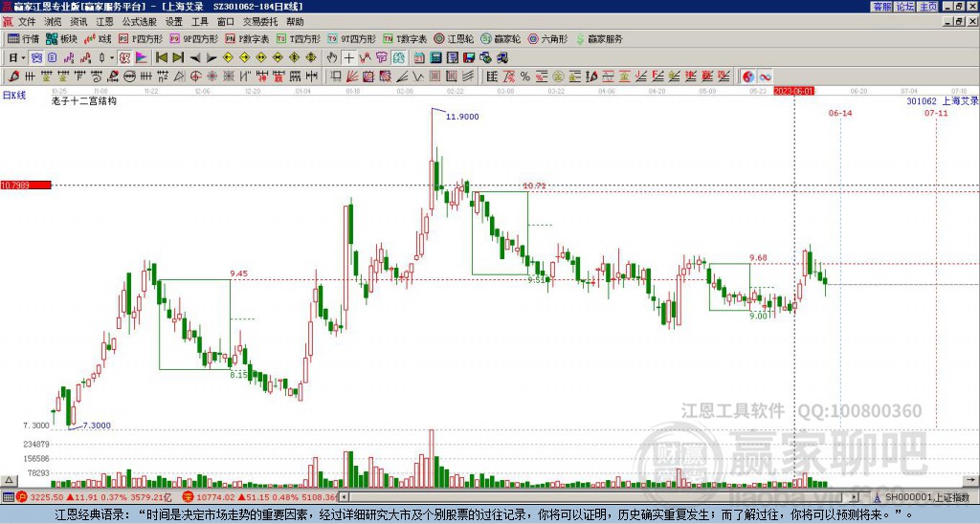
Task: Click the horizontal scrollbar left arrow
Action: pyautogui.click(x=344, y=497)
